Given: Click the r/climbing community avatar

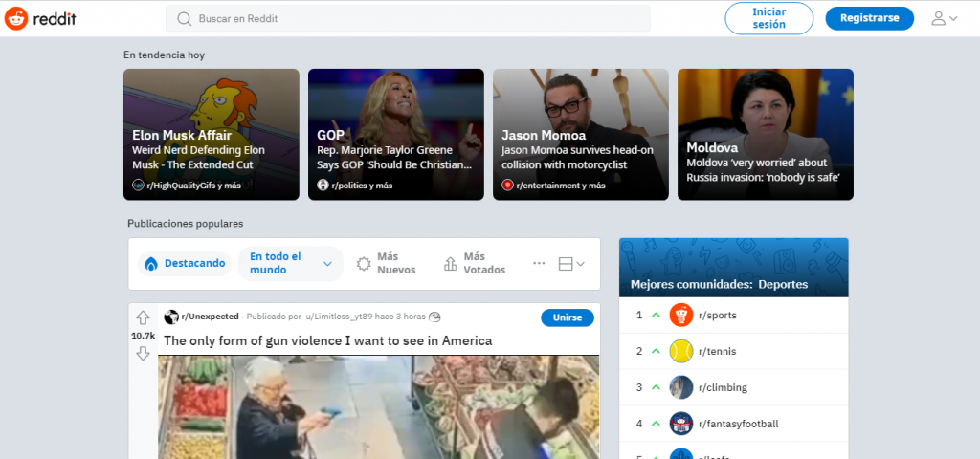Looking at the screenshot, I should [680, 387].
